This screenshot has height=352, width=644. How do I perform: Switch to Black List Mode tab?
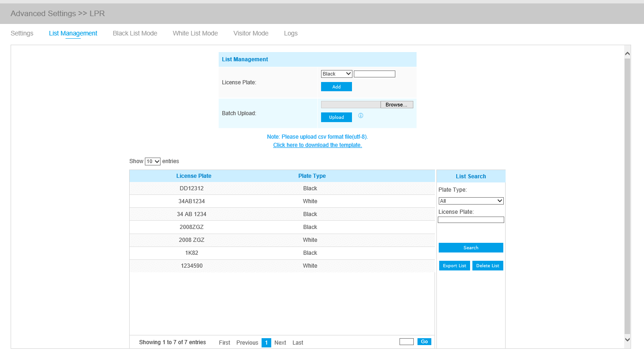[x=135, y=33]
